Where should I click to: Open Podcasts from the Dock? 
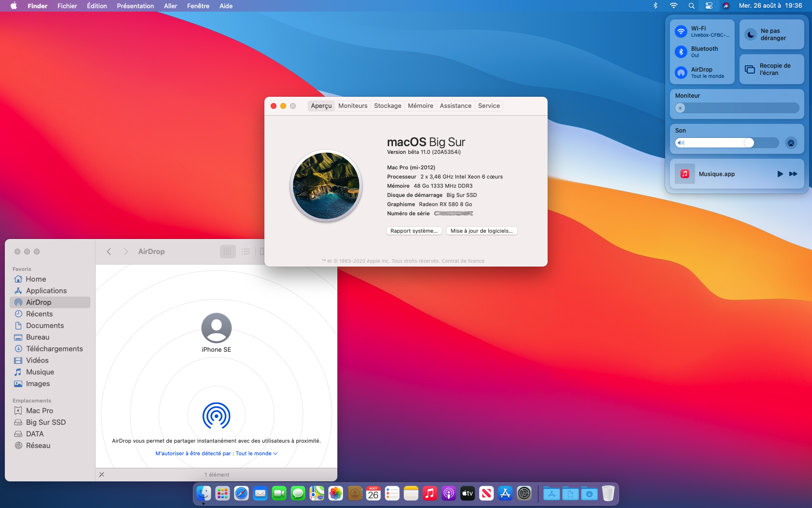[449, 493]
